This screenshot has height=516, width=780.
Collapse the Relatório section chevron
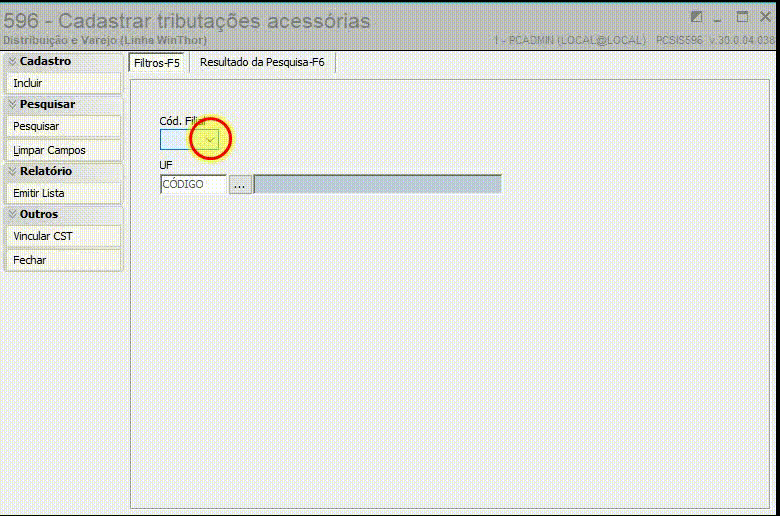12,171
